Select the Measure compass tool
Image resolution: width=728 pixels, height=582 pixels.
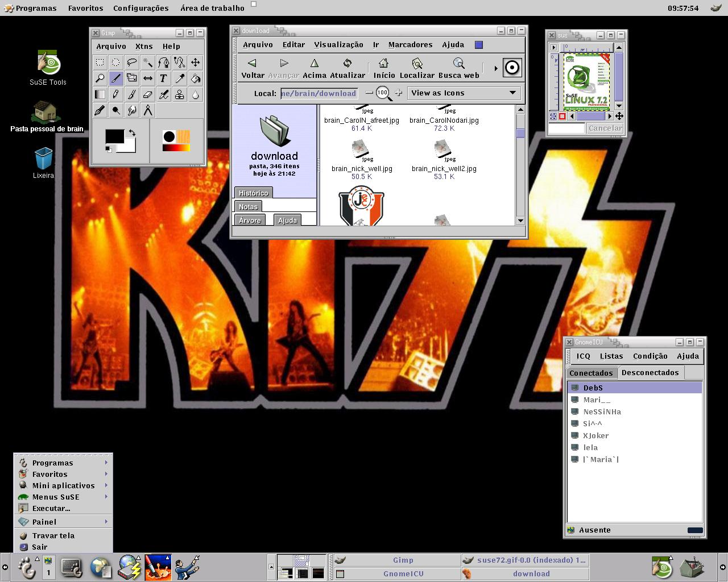click(147, 110)
